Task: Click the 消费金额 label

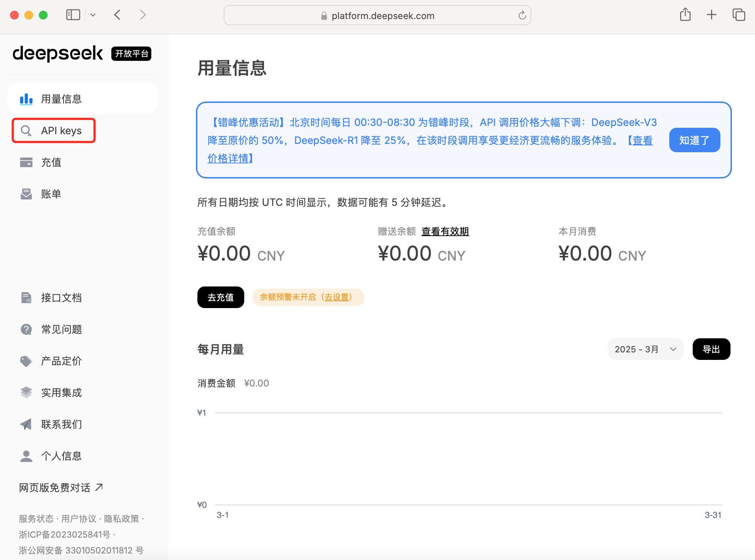Action: [216, 383]
